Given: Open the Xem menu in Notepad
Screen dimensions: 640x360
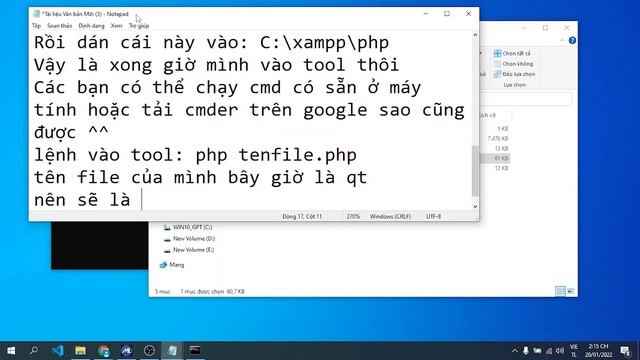Looking at the screenshot, I should [x=116, y=26].
